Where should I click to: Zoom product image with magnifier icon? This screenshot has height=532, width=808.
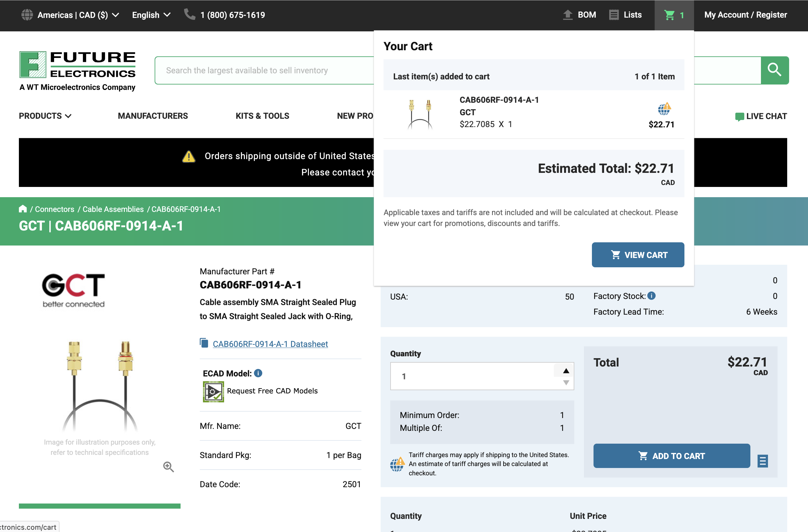168,467
